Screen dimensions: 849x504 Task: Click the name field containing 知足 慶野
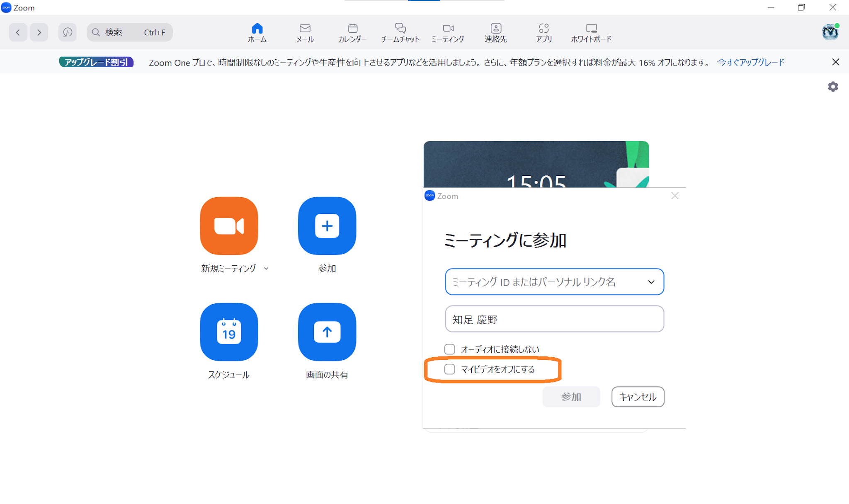coord(554,319)
